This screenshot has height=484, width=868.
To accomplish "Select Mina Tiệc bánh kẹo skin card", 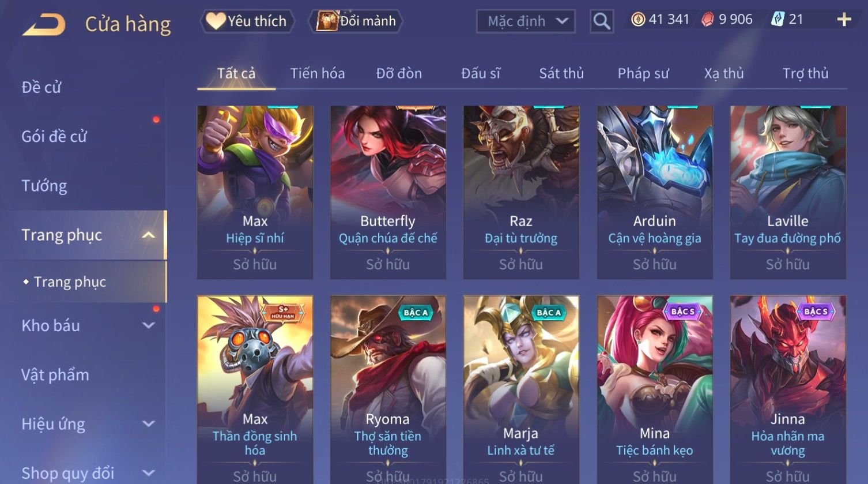I will point(655,389).
